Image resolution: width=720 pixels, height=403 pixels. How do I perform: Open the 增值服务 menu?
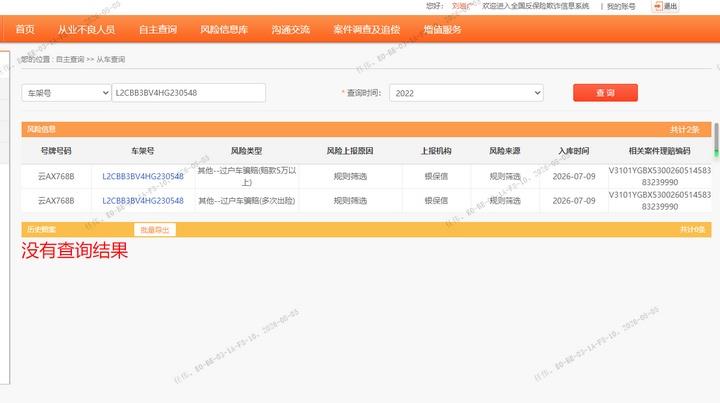(442, 29)
